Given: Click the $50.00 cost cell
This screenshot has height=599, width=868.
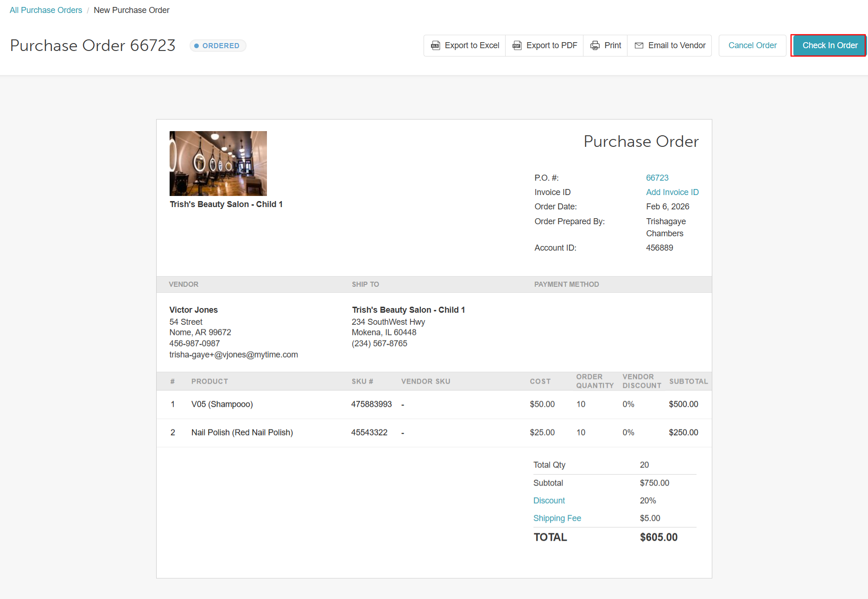Looking at the screenshot, I should 542,404.
